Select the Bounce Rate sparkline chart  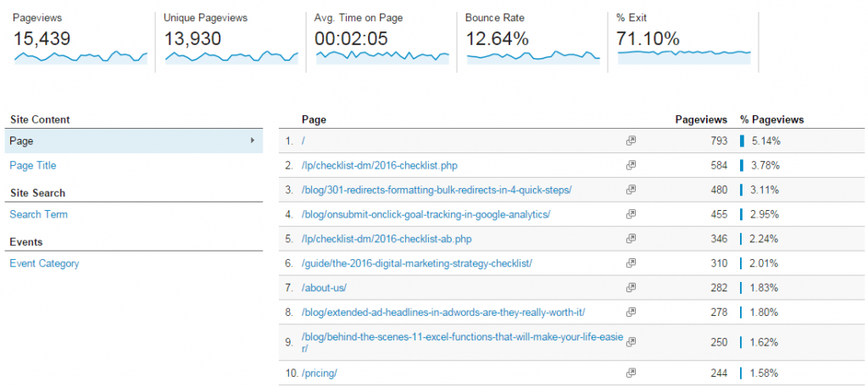click(532, 57)
